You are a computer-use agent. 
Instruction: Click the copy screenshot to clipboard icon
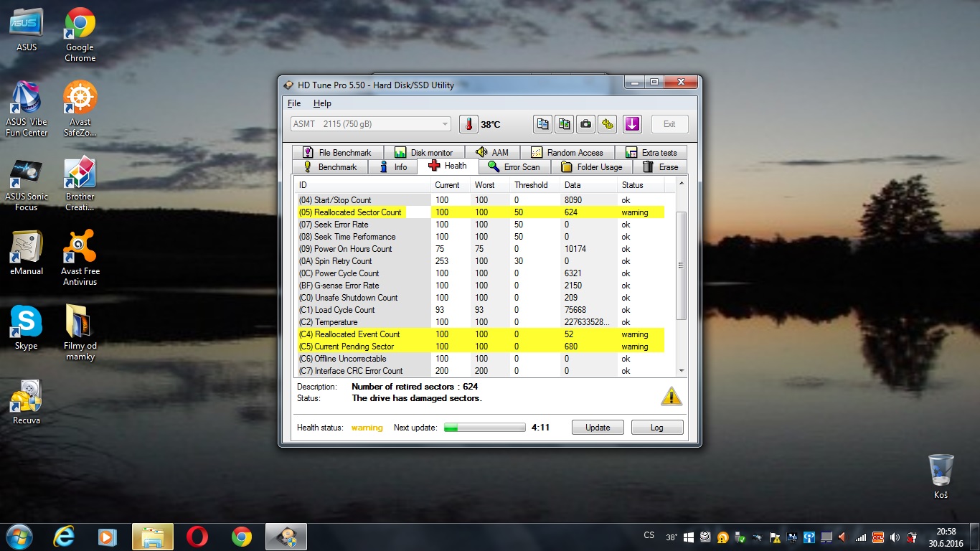(564, 124)
